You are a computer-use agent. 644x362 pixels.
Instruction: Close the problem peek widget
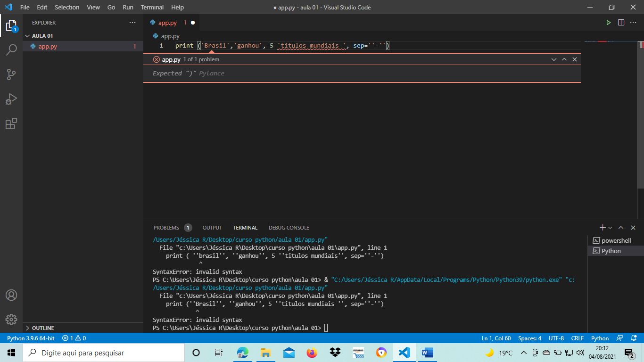click(575, 59)
